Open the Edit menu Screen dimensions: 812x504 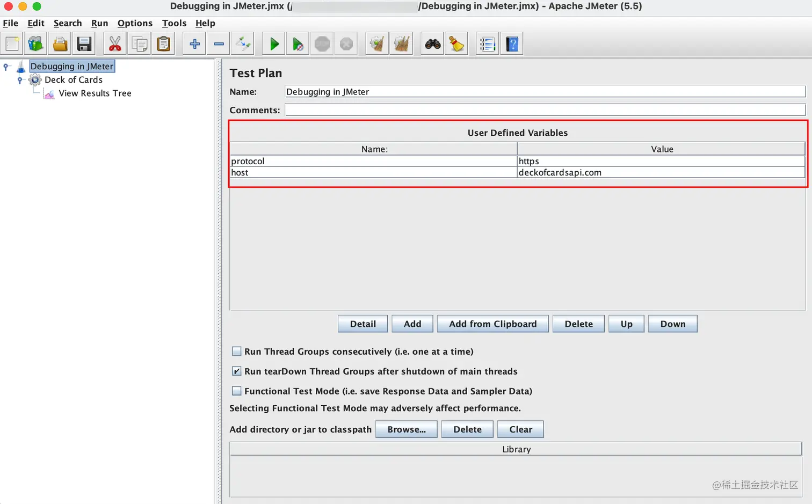(x=36, y=23)
